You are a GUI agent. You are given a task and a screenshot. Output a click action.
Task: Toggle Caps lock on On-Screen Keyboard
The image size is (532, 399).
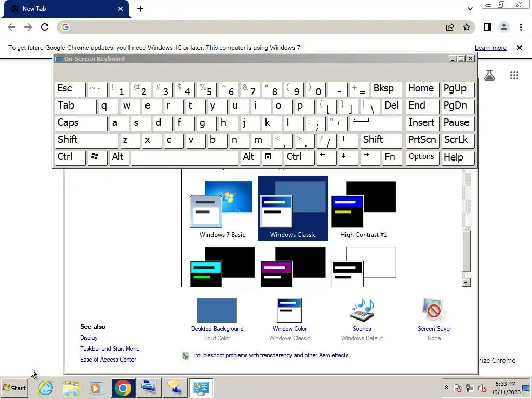coord(81,124)
